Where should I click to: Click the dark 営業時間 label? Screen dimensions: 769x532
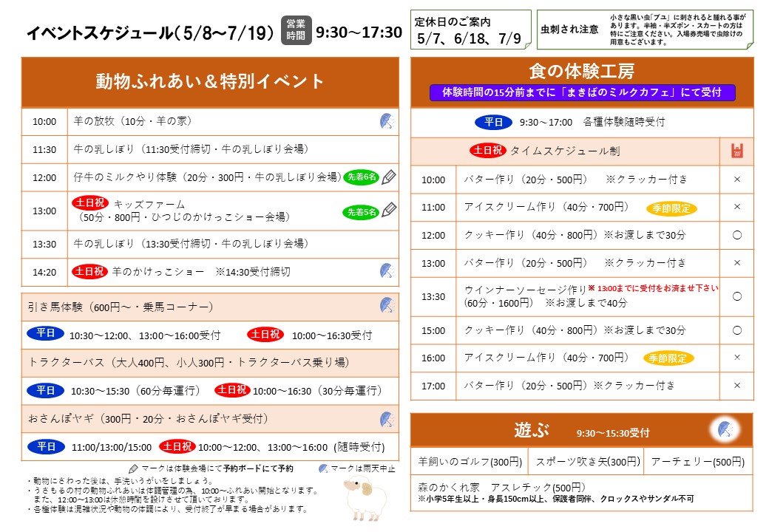click(x=297, y=31)
